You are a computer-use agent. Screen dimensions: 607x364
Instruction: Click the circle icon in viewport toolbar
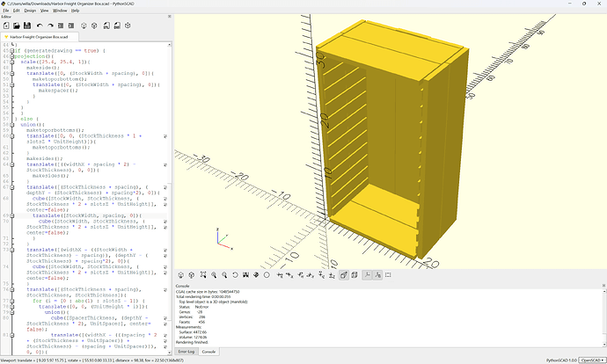coord(267,275)
